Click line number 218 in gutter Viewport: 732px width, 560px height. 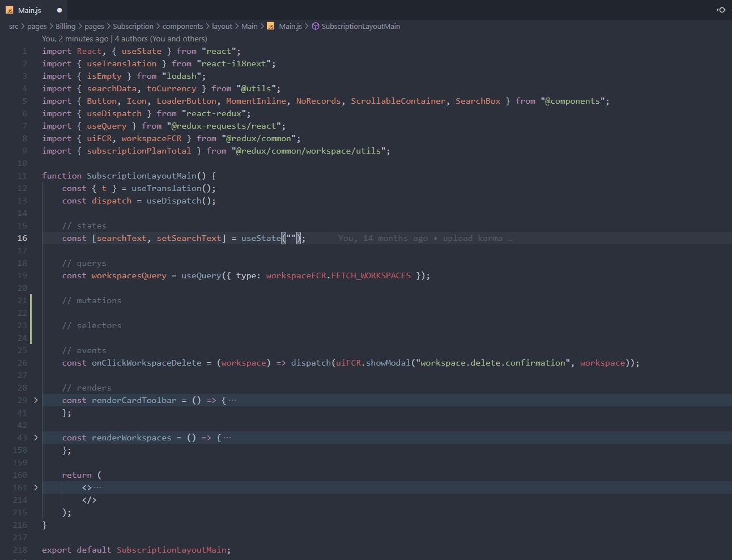(x=20, y=550)
